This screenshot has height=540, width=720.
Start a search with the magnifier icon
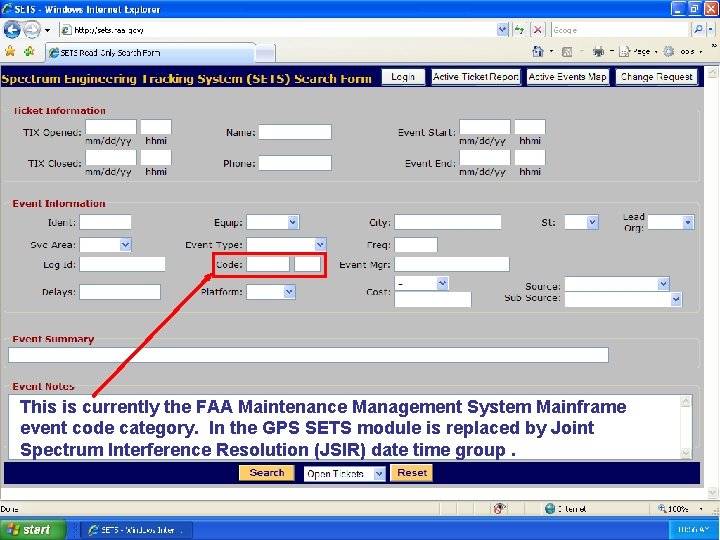[x=698, y=30]
